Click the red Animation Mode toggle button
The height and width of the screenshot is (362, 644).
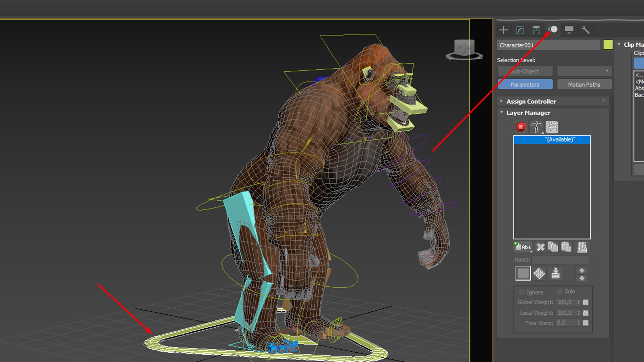pos(521,127)
